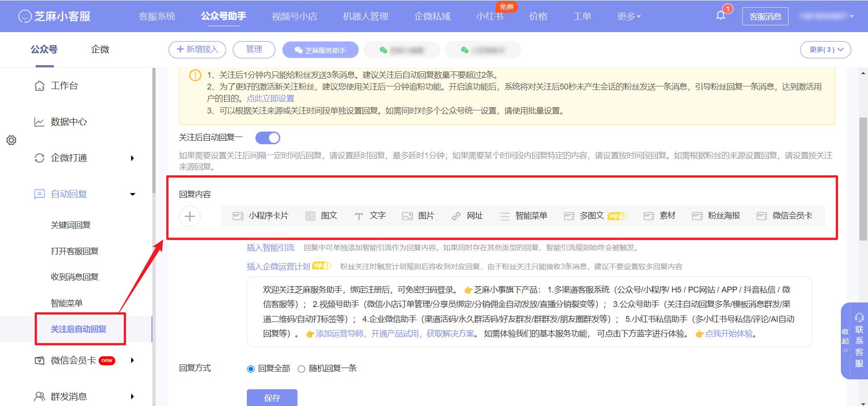Select the 随机回复一条 radio button
Screen dimensions: 868x406
[x=302, y=369]
